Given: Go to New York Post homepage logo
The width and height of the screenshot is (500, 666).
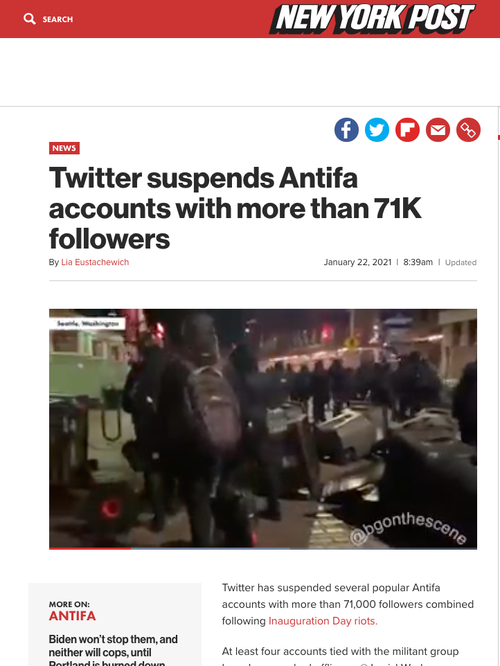Looking at the screenshot, I should [x=372, y=19].
